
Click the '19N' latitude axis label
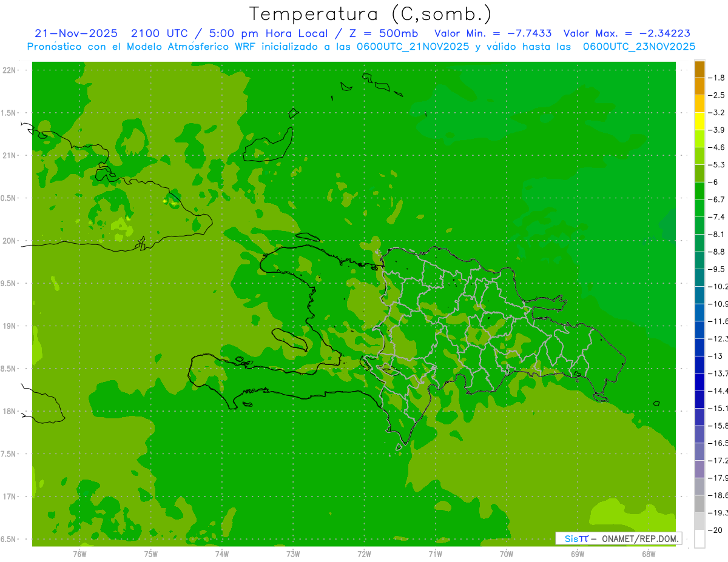pyautogui.click(x=10, y=326)
